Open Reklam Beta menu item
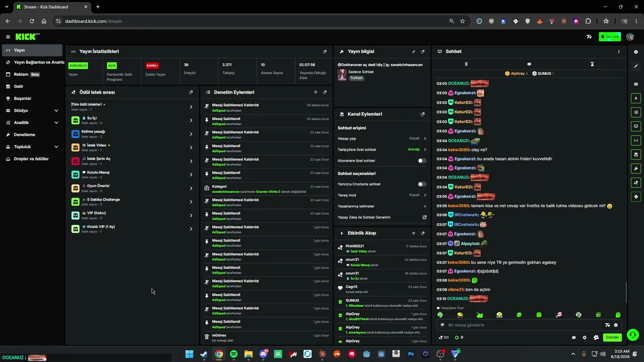Viewport: 644px width, 362px height. point(32,74)
